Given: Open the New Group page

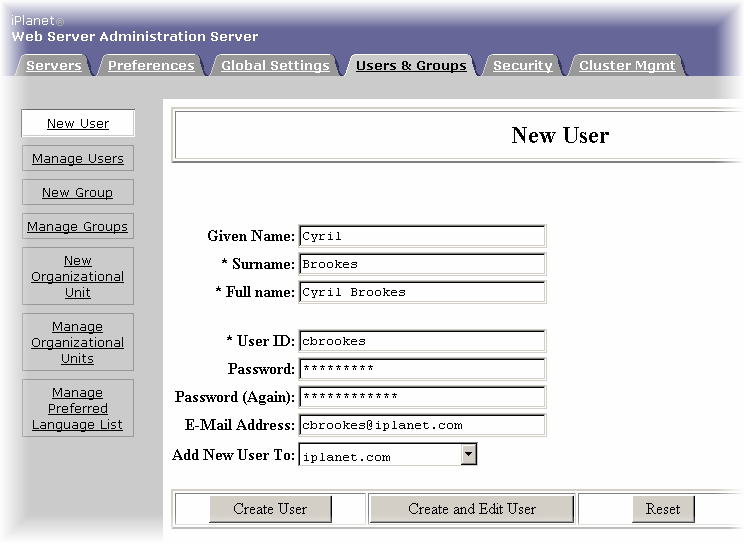Looking at the screenshot, I should click(78, 192).
